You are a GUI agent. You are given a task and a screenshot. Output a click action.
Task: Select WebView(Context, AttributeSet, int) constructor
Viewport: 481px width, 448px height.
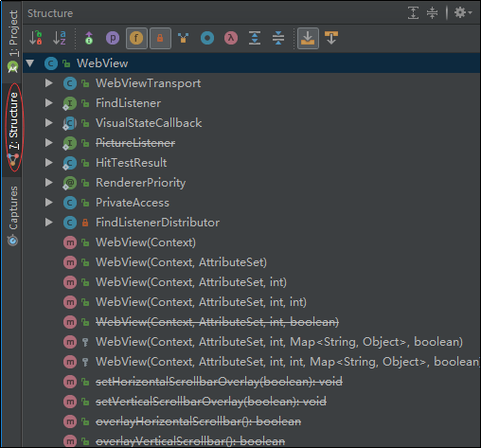[x=191, y=282]
